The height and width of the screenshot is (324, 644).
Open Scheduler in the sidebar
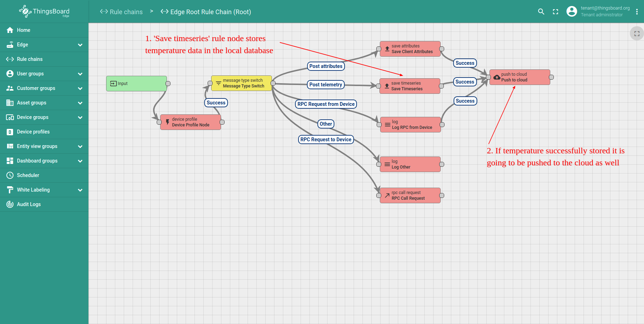click(44, 175)
